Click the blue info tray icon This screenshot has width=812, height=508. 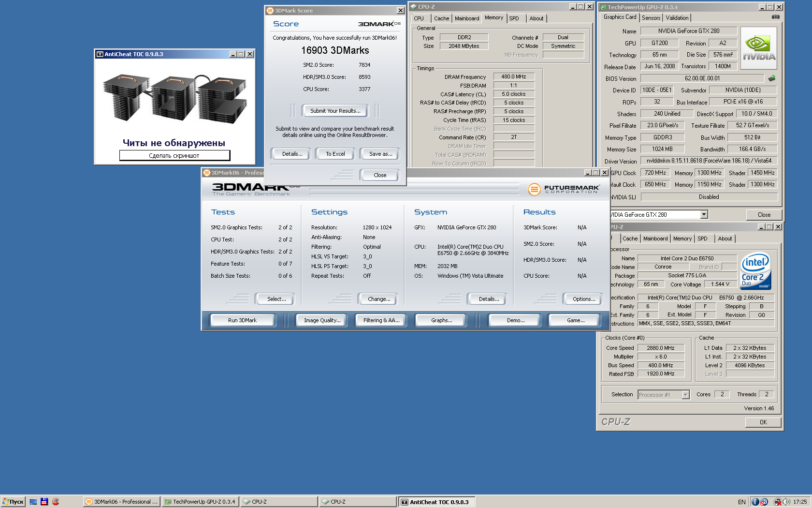[755, 502]
